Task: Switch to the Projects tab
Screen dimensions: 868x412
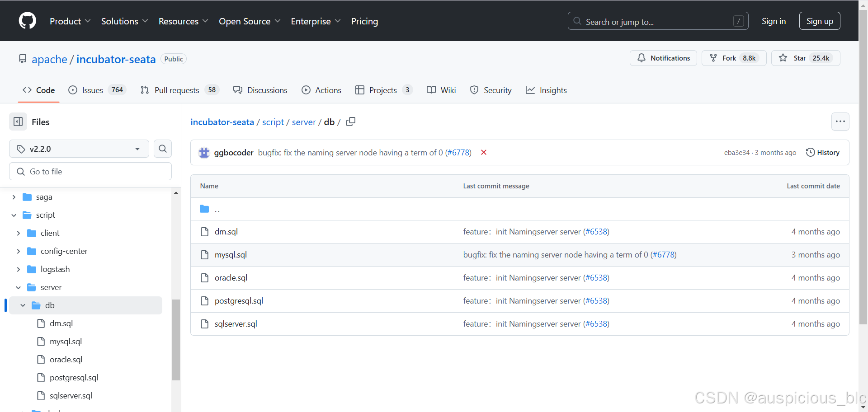Action: tap(384, 90)
